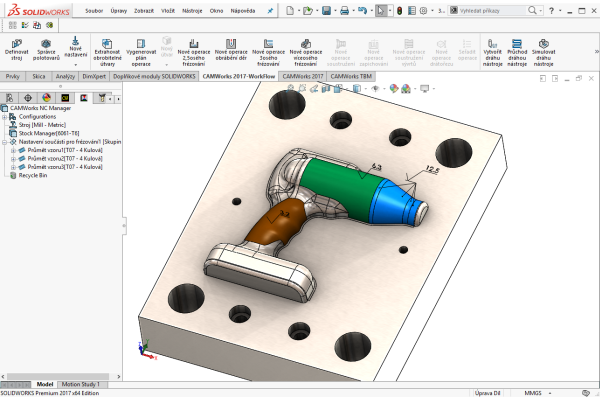Image resolution: width=600 pixels, height=397 pixels.
Task: Open search options dropdown arrow
Action: click(541, 11)
